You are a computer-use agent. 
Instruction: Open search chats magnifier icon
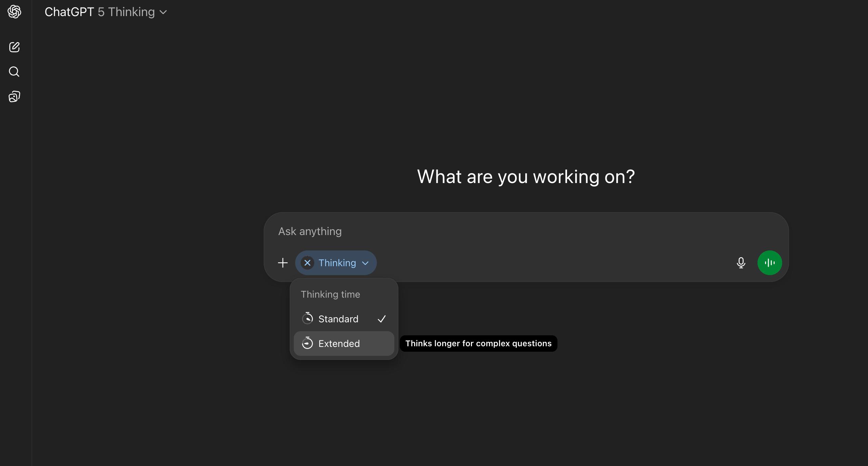click(x=14, y=72)
